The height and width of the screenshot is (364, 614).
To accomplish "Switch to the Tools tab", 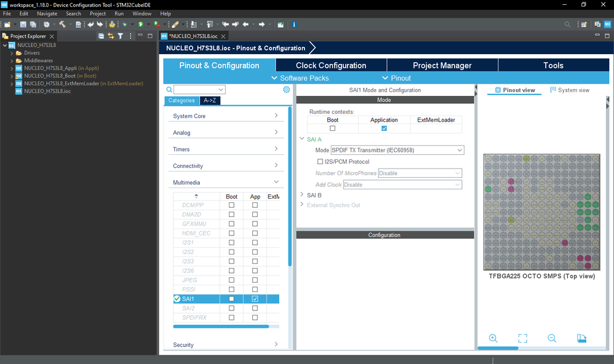I will 553,65.
